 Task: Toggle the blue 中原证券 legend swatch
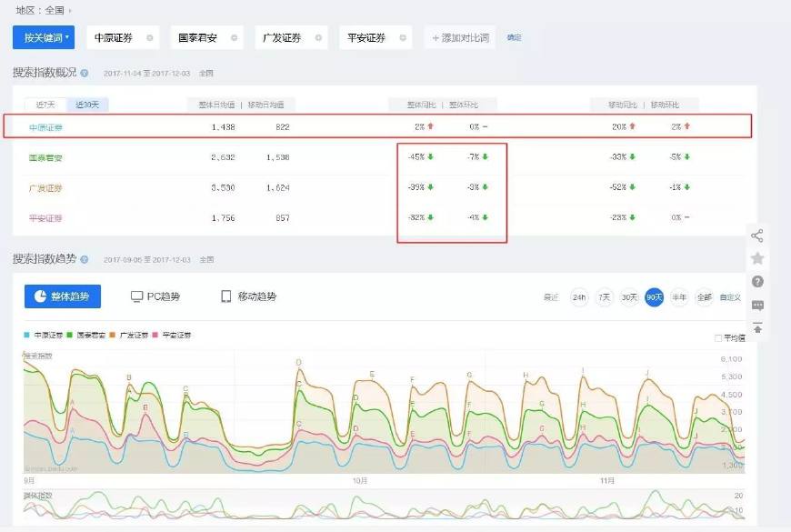[x=26, y=335]
